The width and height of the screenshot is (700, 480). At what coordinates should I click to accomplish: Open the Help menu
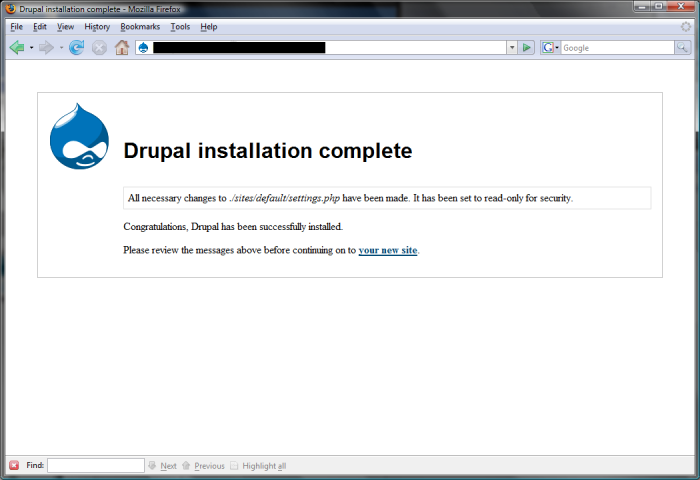tap(208, 27)
